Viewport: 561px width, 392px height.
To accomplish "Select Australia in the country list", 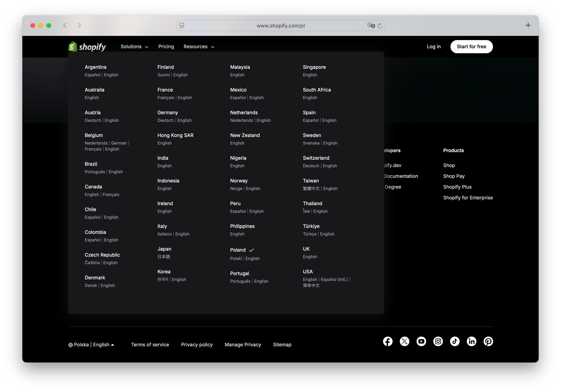I will 95,90.
